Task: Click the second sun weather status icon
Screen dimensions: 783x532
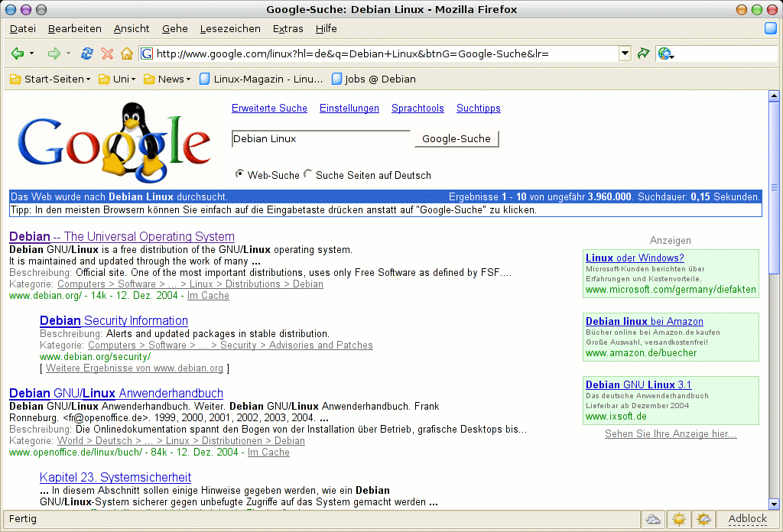Action: pos(703,520)
